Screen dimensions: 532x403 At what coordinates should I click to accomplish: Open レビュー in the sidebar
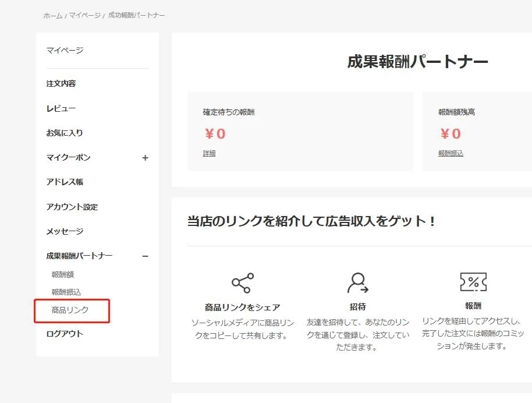pos(61,109)
